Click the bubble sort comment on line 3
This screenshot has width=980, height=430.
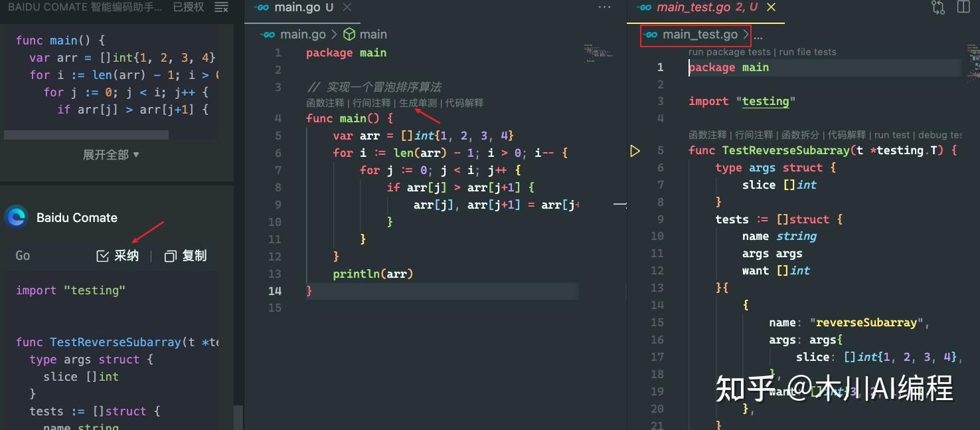(374, 87)
